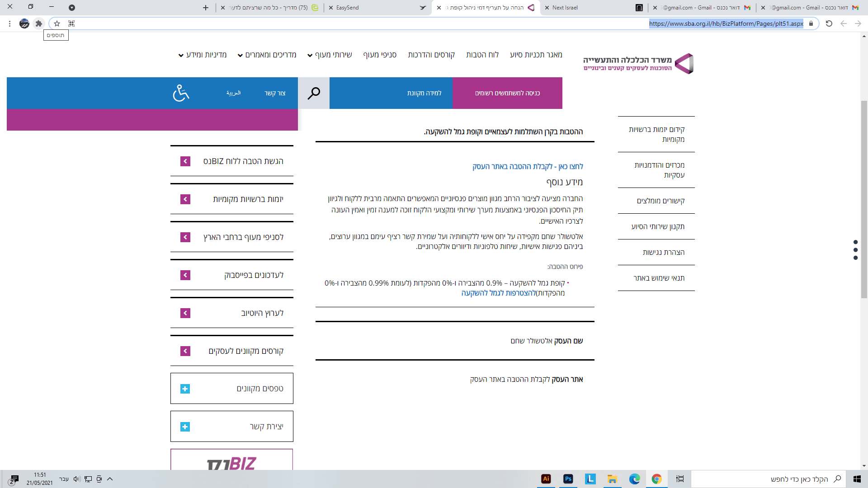Image resolution: width=868 pixels, height=488 pixels.
Task: Open קורסים מקוונים לעסקים link
Action: pyautogui.click(x=246, y=351)
